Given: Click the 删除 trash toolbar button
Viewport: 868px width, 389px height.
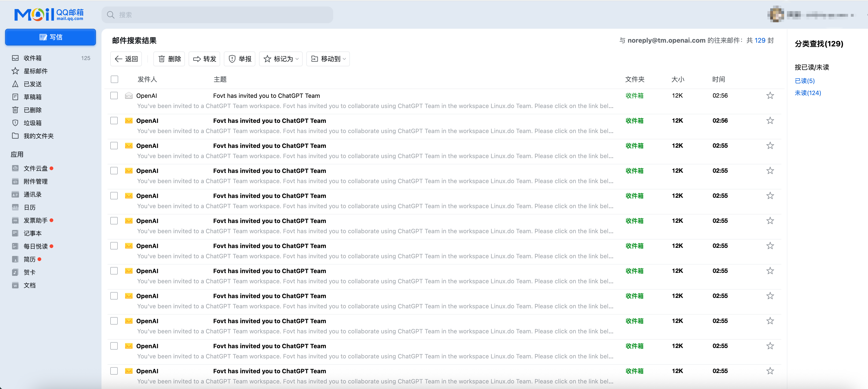Looking at the screenshot, I should 169,59.
